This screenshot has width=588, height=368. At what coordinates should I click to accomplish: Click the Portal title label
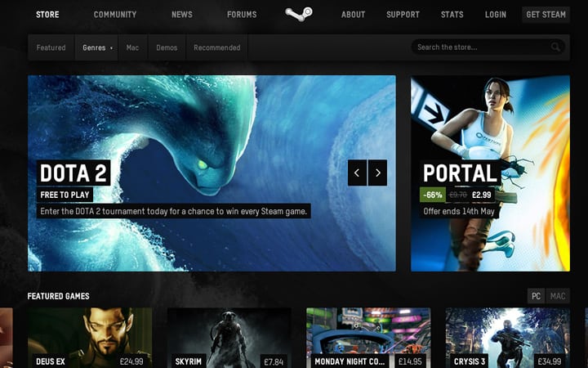point(460,173)
